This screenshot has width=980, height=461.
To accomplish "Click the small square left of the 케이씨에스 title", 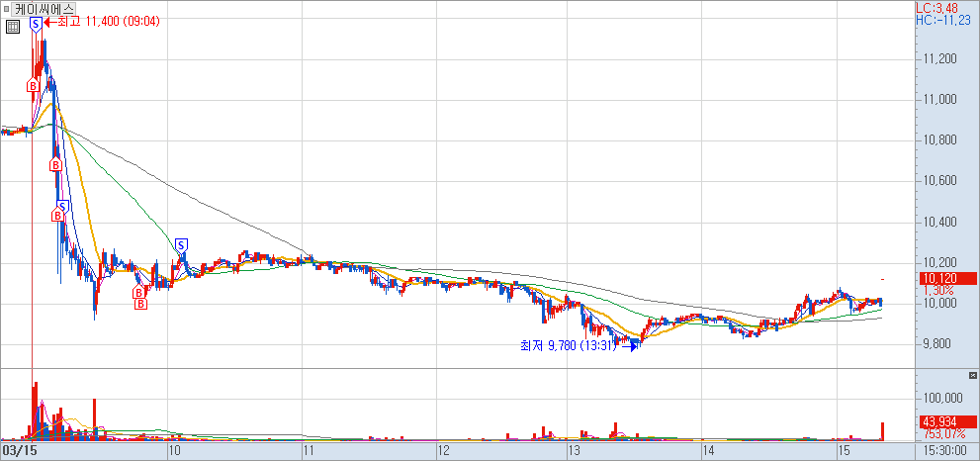I will tap(7, 8).
